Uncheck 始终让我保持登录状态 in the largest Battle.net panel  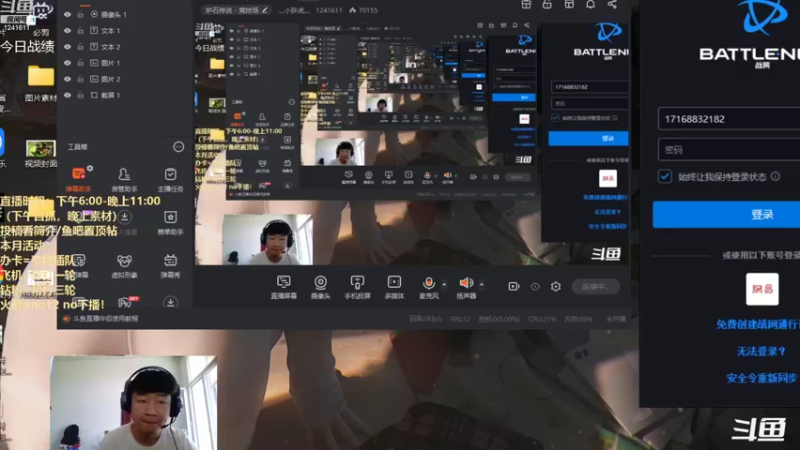664,177
